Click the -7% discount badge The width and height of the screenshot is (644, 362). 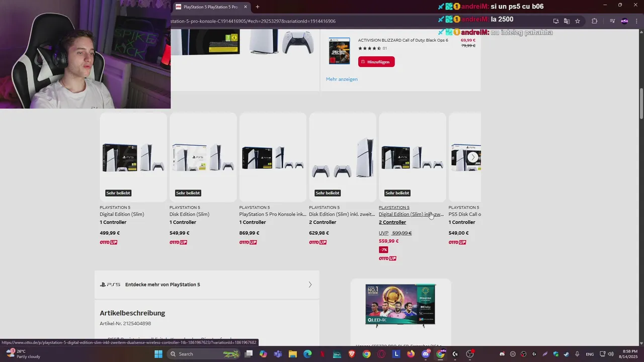pyautogui.click(x=383, y=250)
